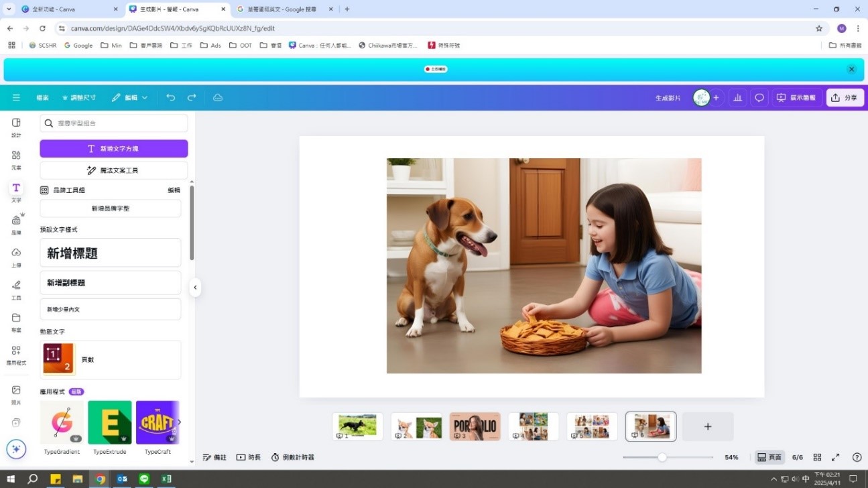The height and width of the screenshot is (488, 868).
Task: Open the 檔案 file menu
Action: click(42, 97)
